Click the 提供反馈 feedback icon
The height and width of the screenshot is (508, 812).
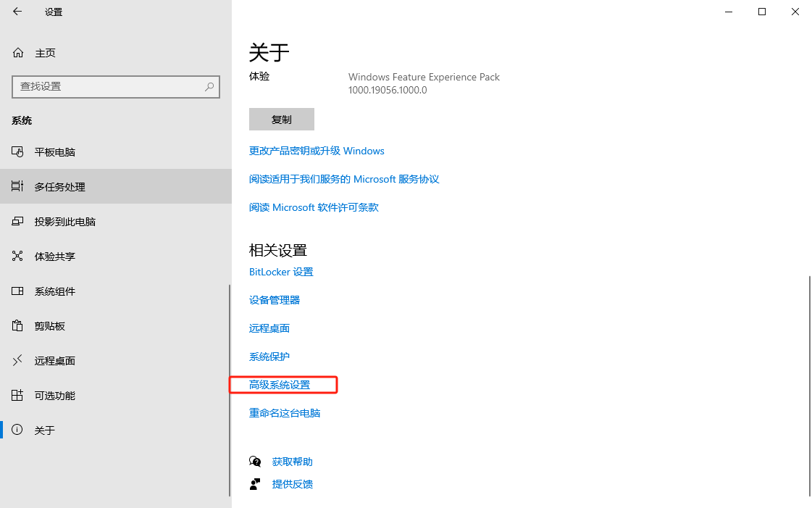point(255,483)
